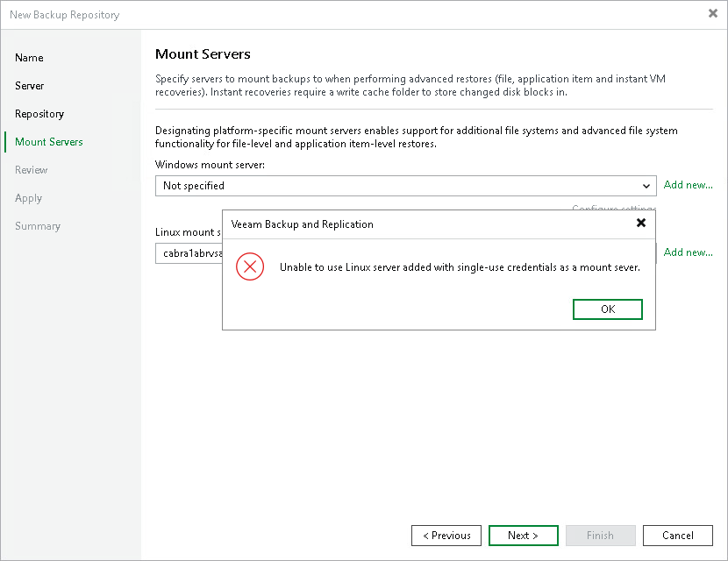Screen dimensions: 728x561
Task: Select the Linux mount server field cabra1abrvsa
Action: [189, 253]
